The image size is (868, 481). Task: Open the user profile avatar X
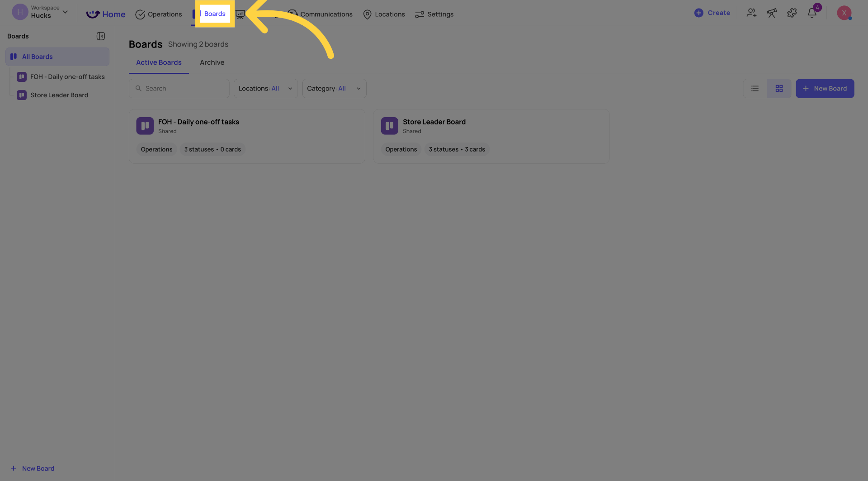click(844, 13)
